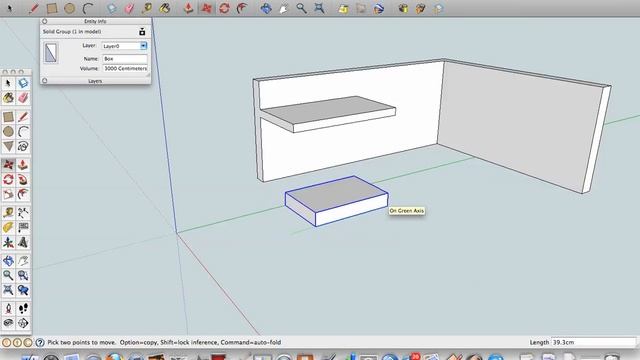Select Tape Measure in the side tool palette
This screenshot has width=640, height=360.
click(8, 213)
